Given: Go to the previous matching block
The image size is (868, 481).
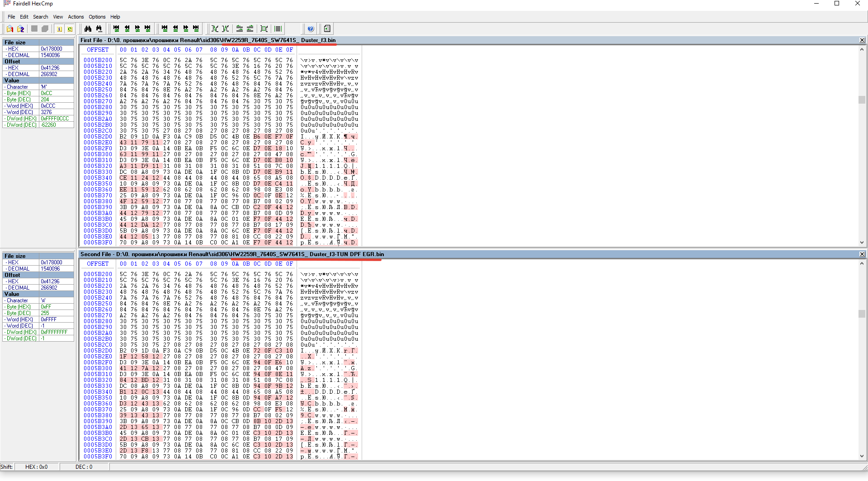Looking at the screenshot, I should tap(175, 29).
